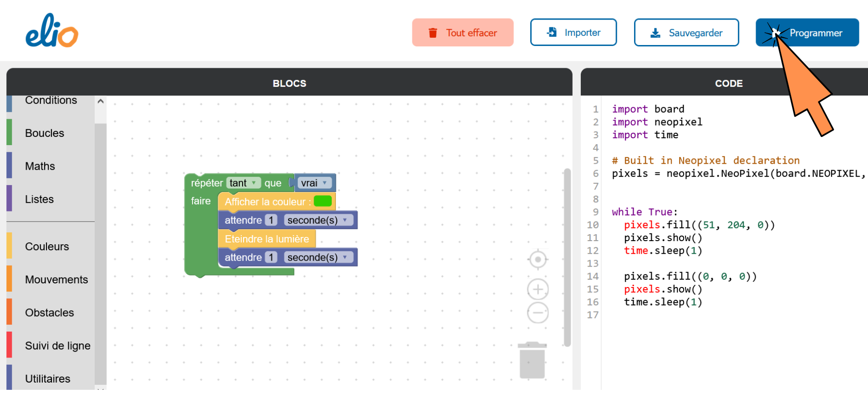Click the import file icon
This screenshot has width=868, height=393.
[x=552, y=32]
